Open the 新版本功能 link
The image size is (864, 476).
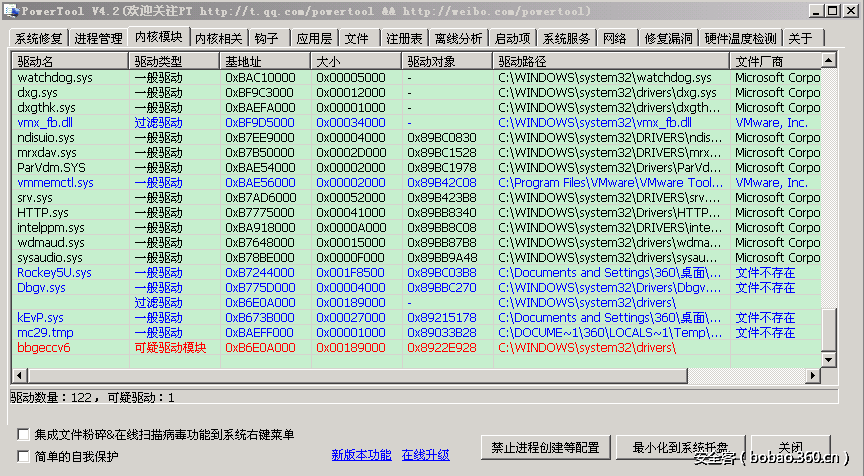361,455
